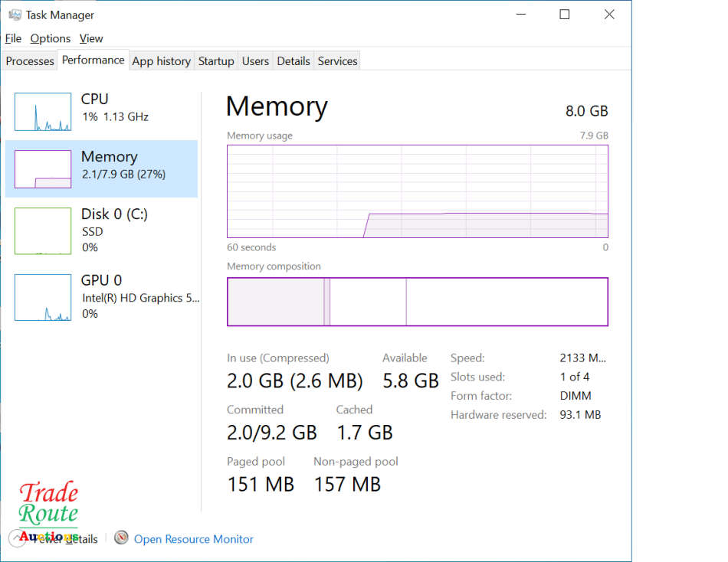Select the App history tab
The width and height of the screenshot is (728, 562).
coord(161,60)
